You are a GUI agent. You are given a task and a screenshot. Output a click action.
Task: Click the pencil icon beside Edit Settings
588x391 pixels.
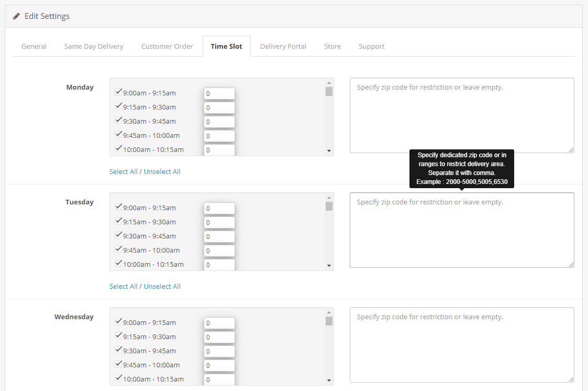tap(16, 16)
